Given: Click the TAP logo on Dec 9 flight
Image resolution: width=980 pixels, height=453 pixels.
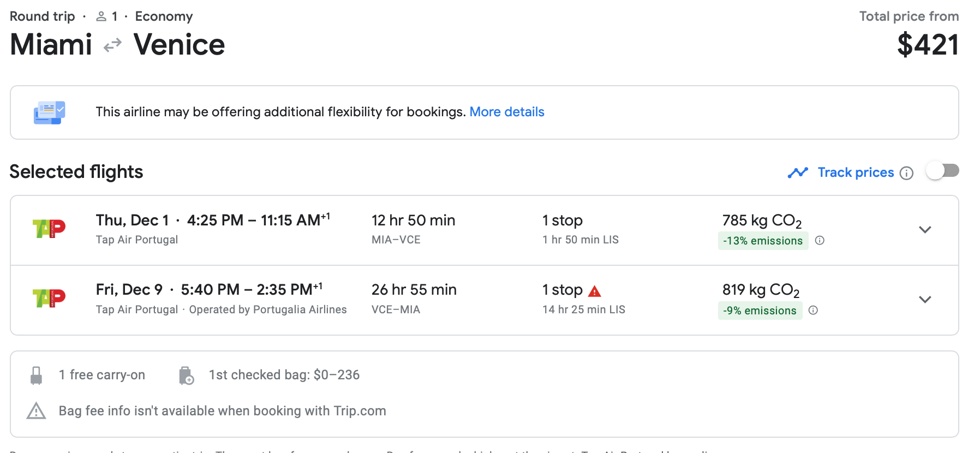Looking at the screenshot, I should coord(49,298).
